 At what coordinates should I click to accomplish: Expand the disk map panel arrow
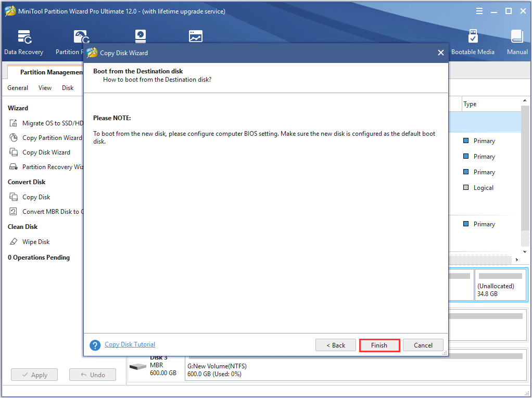[516, 259]
